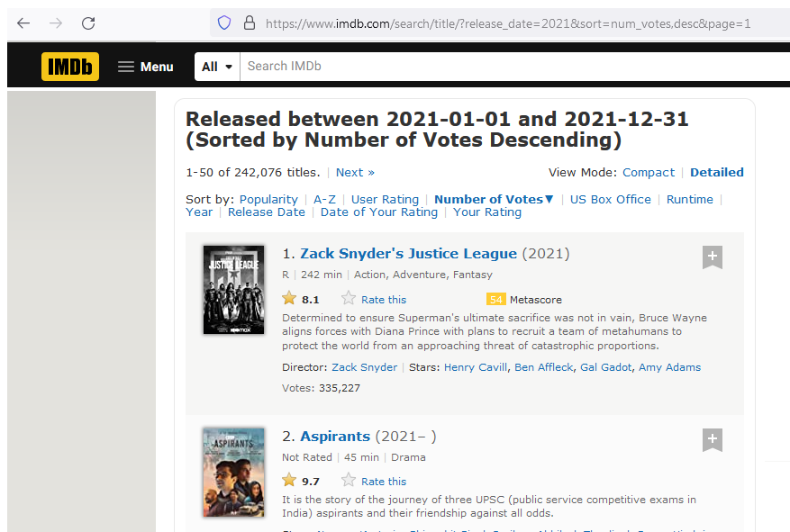
Task: Open the hamburger Menu
Action: 146,67
